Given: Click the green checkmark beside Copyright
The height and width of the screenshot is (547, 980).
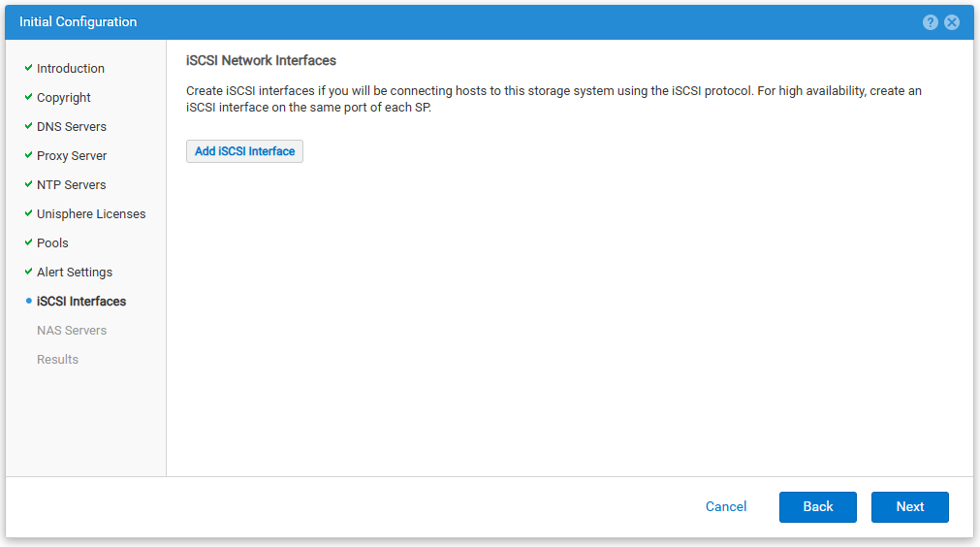Looking at the screenshot, I should click(28, 97).
